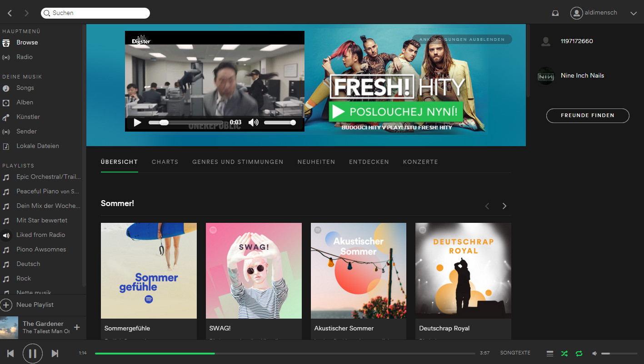This screenshot has width=644, height=364.
Task: Open Lokale Dateien in the sidebar
Action: coord(38,146)
